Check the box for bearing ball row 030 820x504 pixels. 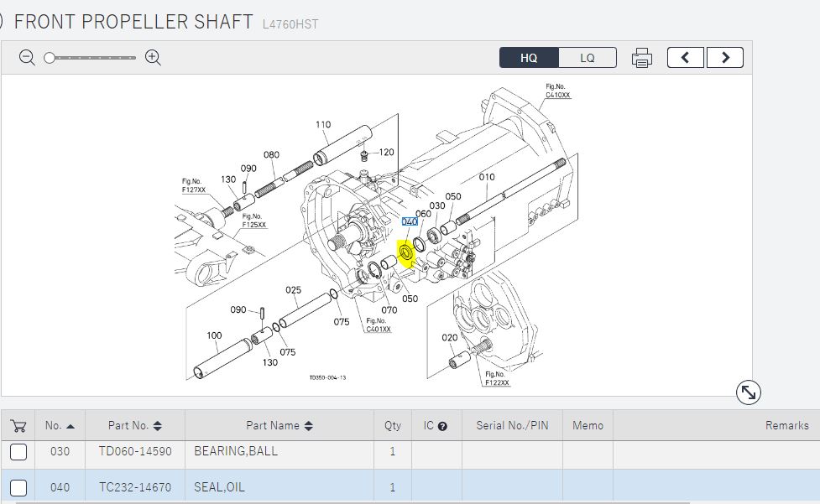click(18, 452)
